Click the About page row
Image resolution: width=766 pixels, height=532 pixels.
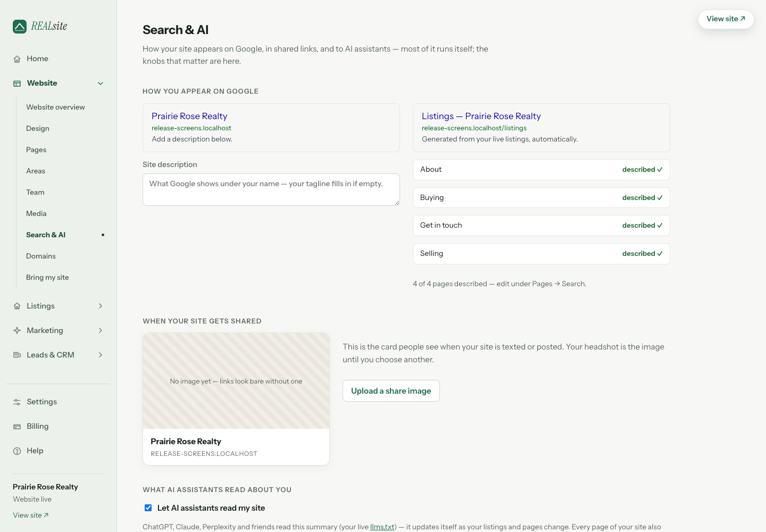[542, 170]
